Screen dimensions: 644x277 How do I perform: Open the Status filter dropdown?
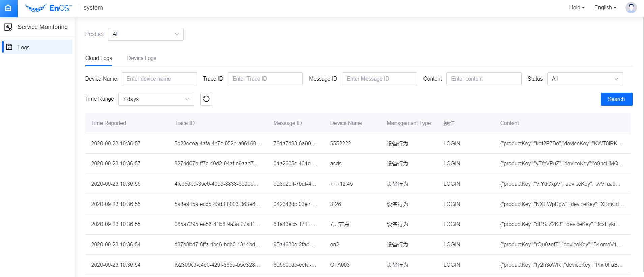pyautogui.click(x=585, y=79)
